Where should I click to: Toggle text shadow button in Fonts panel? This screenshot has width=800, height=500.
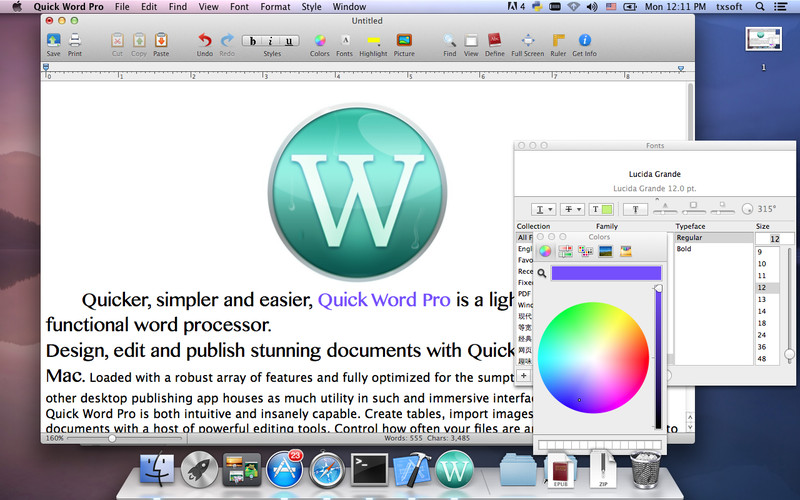click(635, 209)
